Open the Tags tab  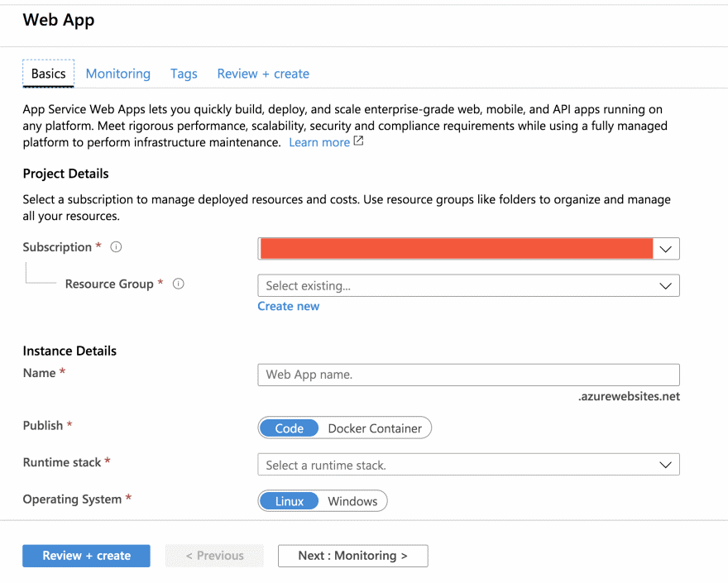point(184,74)
